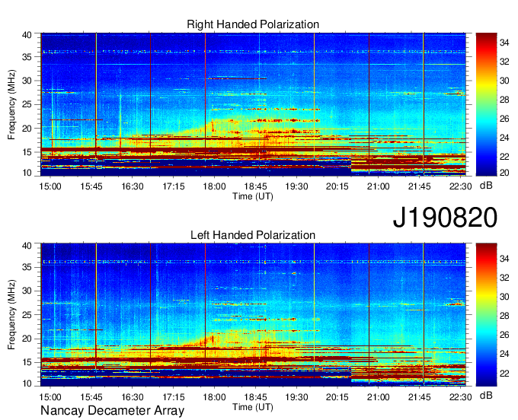The image size is (518, 420).
Task: Click the 21:45 time tick of right-handed plot
Action: tap(419, 186)
